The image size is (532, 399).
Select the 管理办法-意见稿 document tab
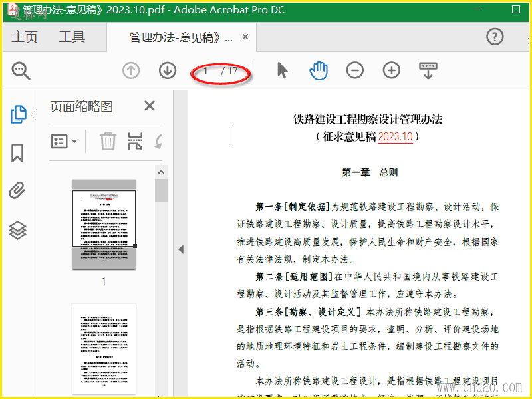pyautogui.click(x=182, y=37)
